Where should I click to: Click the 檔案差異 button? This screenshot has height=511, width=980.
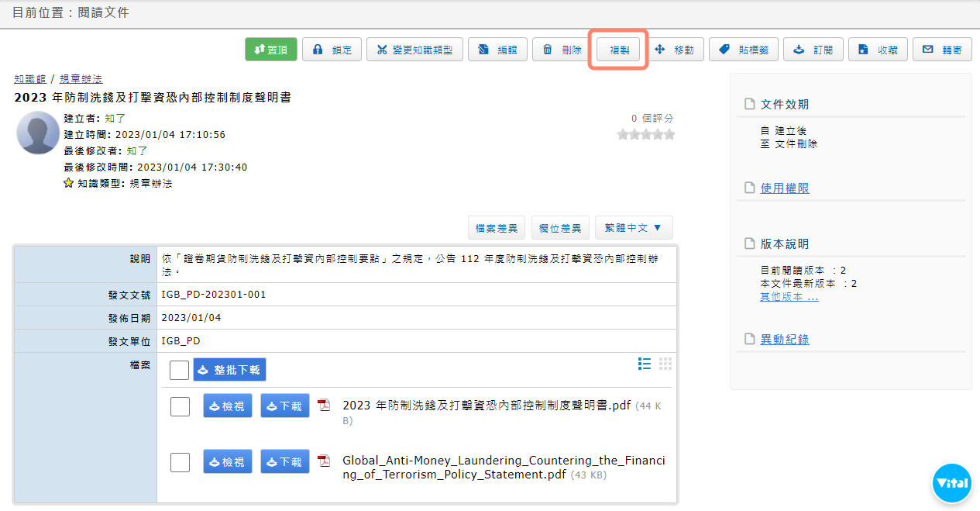(x=497, y=228)
